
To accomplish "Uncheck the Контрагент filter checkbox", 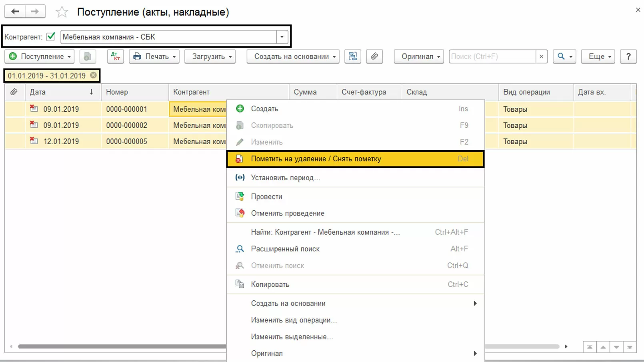I will coord(51,36).
